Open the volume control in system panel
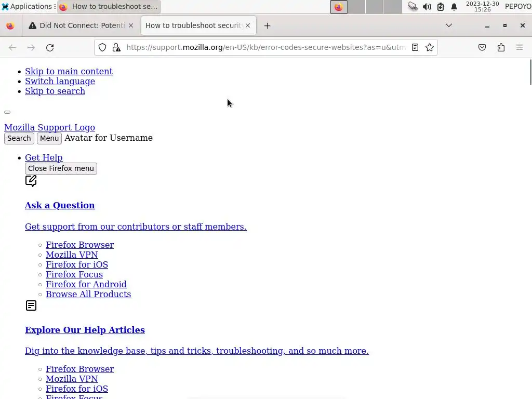The height and width of the screenshot is (399, 532). tap(427, 6)
